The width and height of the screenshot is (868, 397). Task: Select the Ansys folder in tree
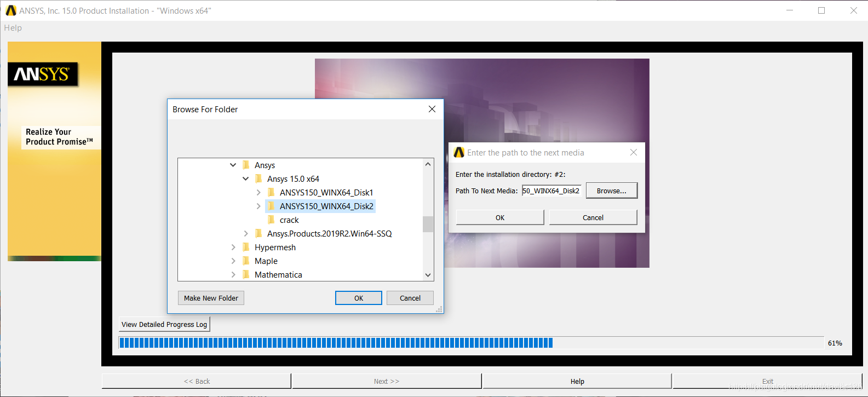(x=265, y=165)
